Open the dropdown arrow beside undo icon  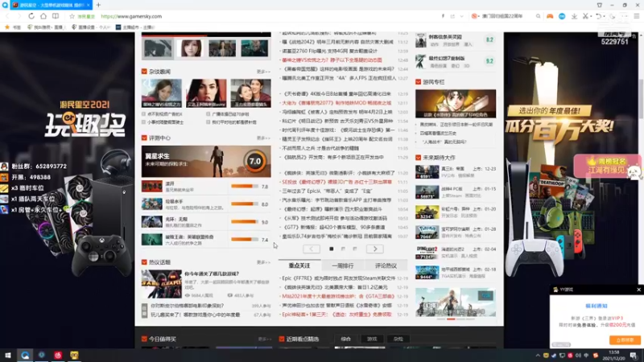605,16
